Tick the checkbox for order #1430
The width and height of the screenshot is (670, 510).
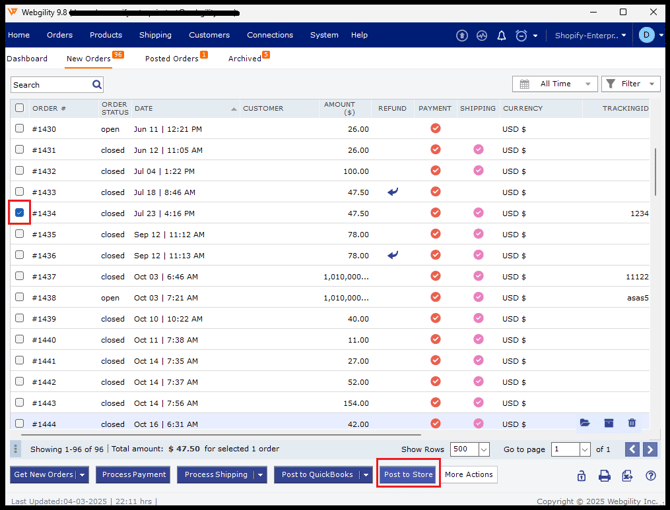19,129
